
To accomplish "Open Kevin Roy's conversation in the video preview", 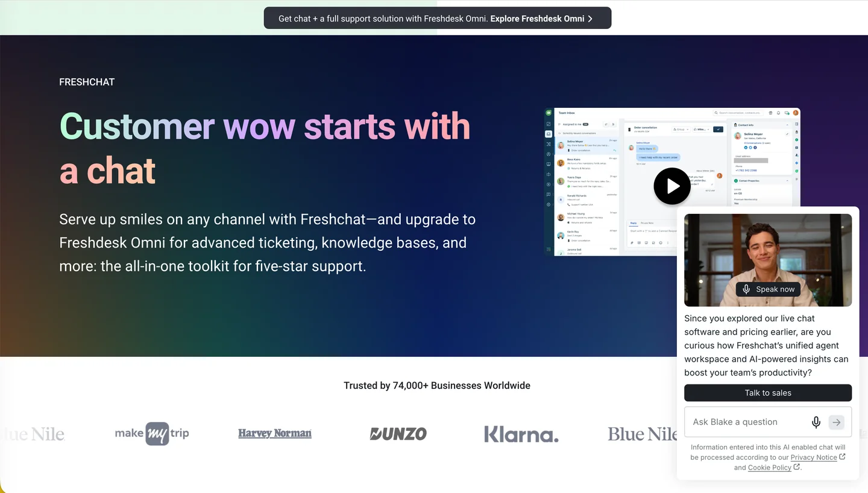I will [587, 235].
